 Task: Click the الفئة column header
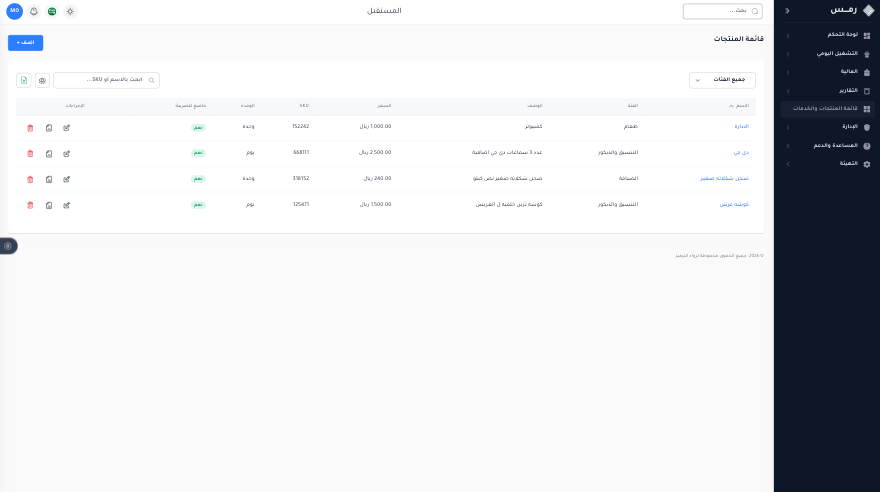pos(632,105)
